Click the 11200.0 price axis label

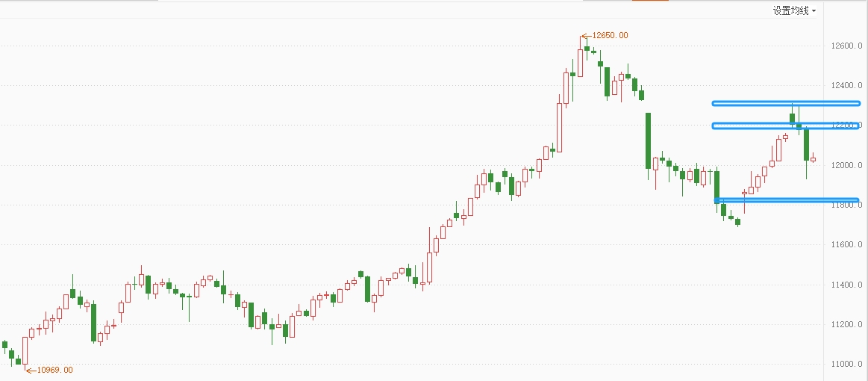click(849, 324)
